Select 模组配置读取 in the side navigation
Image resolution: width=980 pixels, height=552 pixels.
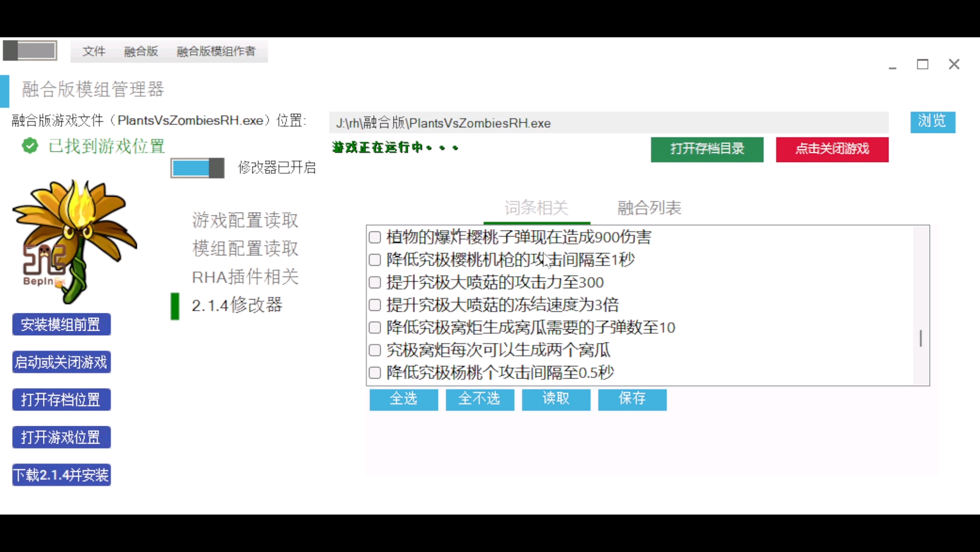[x=245, y=248]
